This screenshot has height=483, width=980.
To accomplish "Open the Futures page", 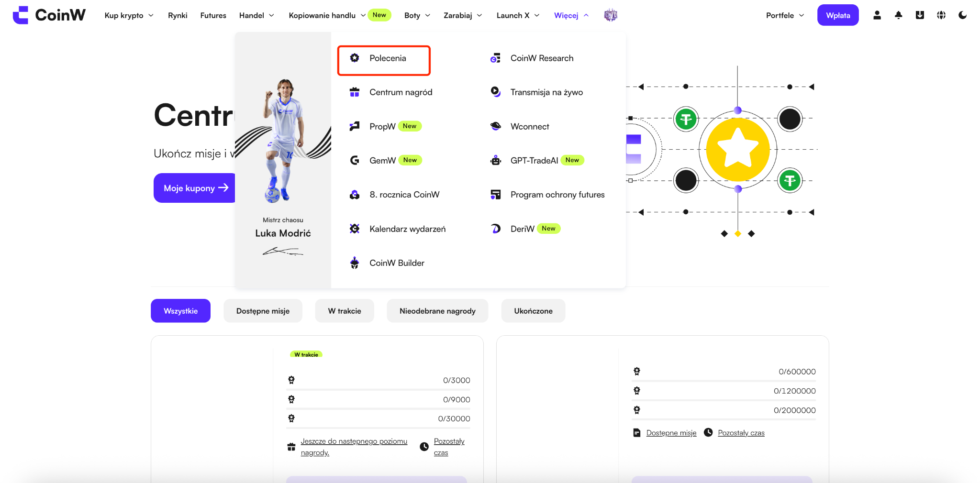I will (x=213, y=15).
